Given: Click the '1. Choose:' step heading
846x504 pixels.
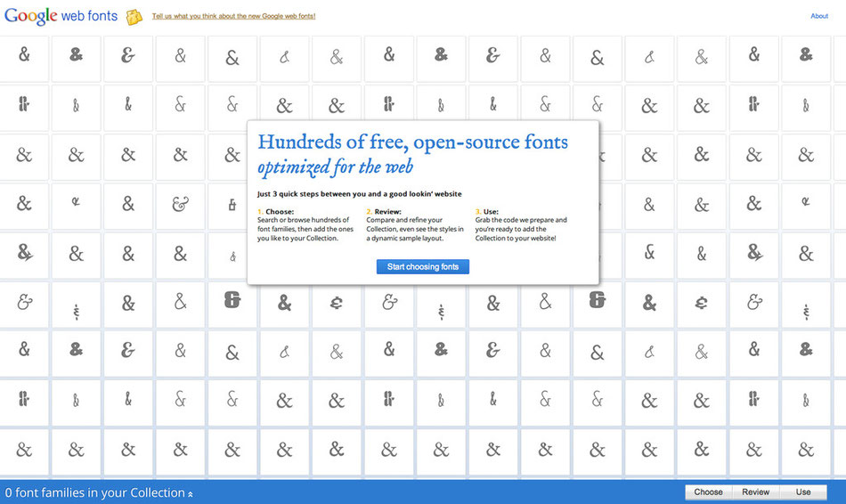Looking at the screenshot, I should tap(276, 212).
